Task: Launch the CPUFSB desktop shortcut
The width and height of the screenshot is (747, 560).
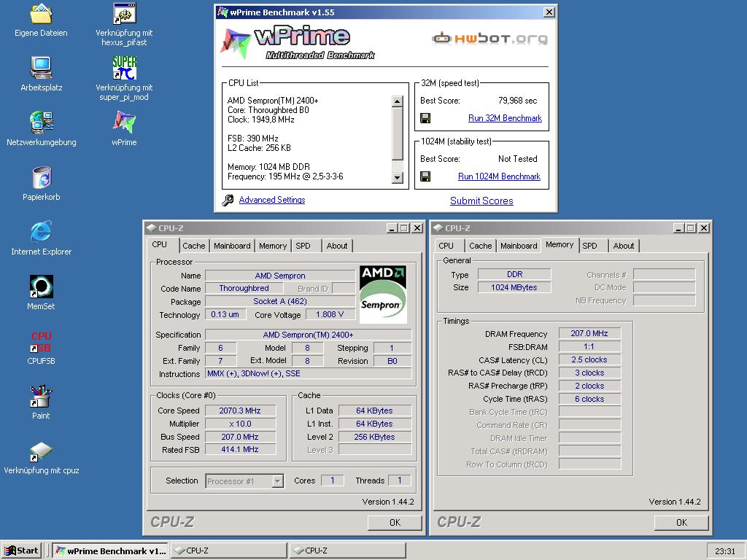Action: (41, 341)
